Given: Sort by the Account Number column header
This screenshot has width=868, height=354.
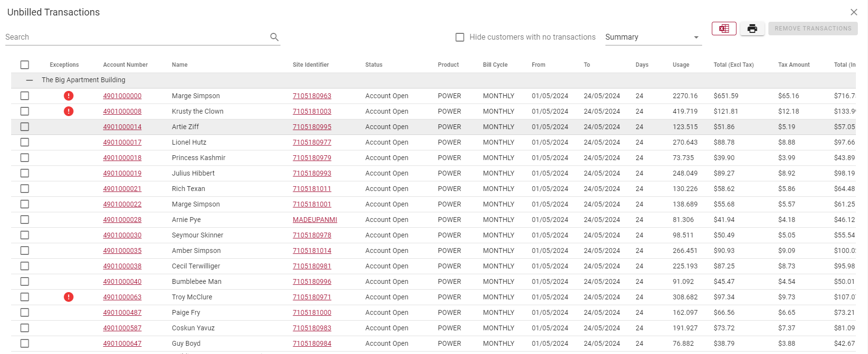Looking at the screenshot, I should (125, 65).
